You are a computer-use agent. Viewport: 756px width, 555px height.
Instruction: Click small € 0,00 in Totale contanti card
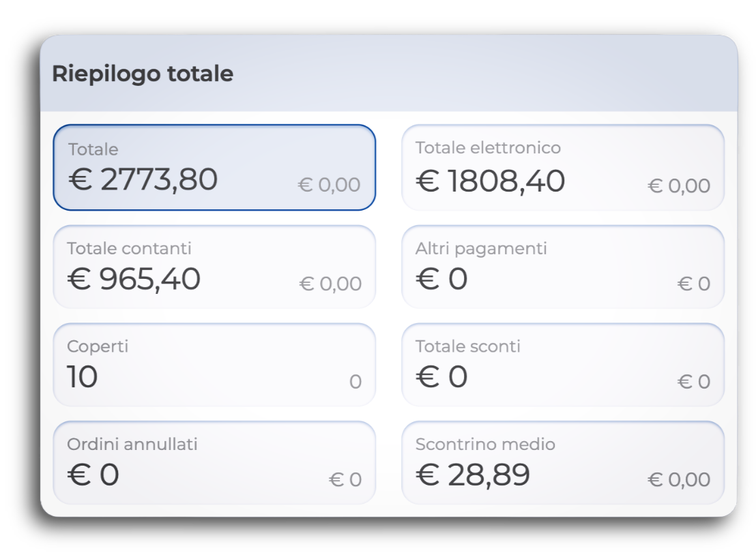(x=330, y=284)
